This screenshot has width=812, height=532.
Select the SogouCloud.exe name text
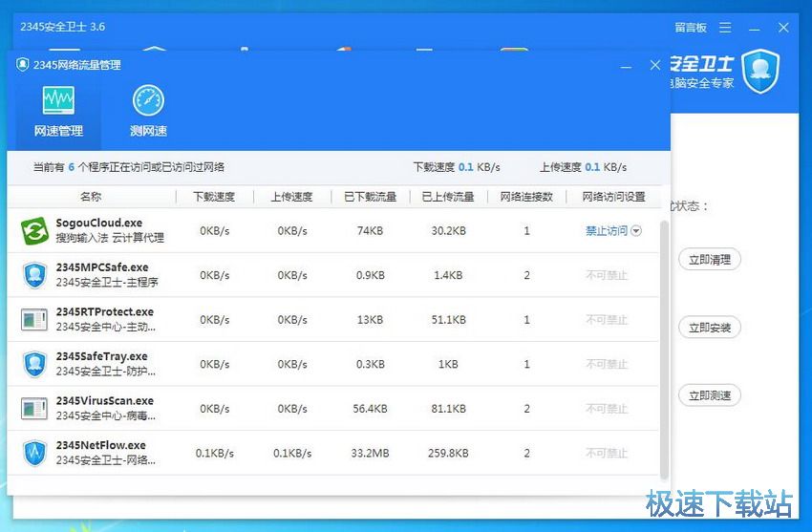point(99,223)
